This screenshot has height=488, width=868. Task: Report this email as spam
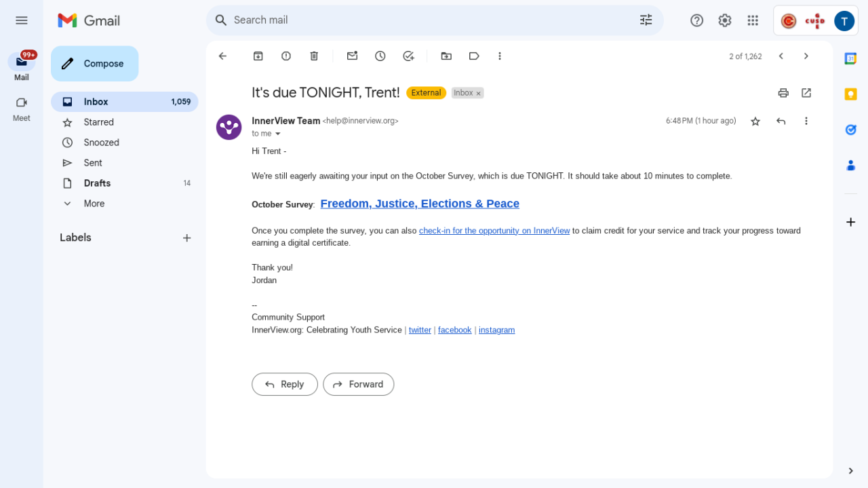tap(286, 56)
